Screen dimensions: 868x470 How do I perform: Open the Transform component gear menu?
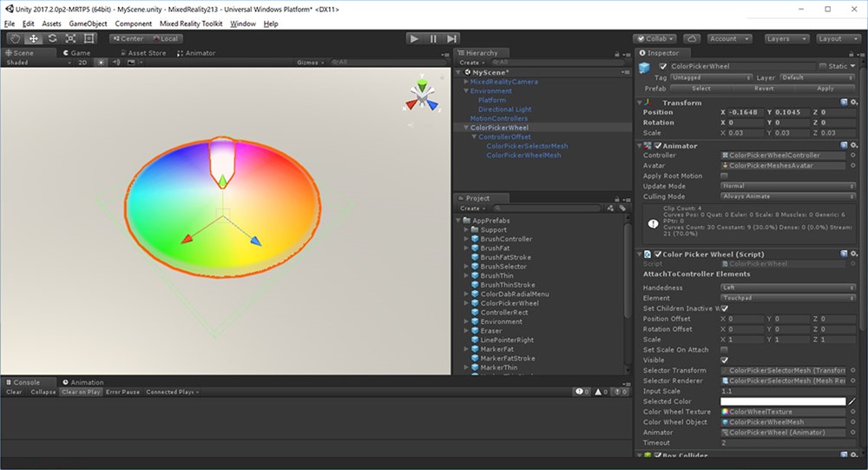coord(853,103)
